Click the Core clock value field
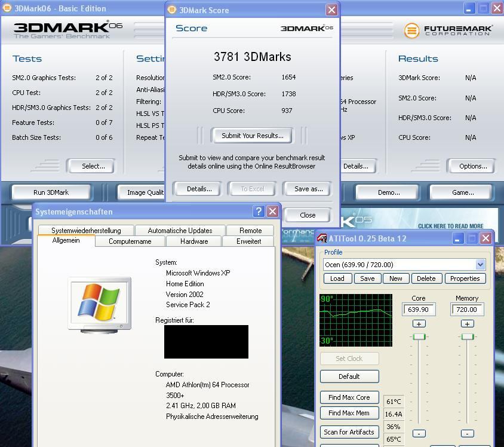The width and height of the screenshot is (504, 447). pyautogui.click(x=419, y=310)
